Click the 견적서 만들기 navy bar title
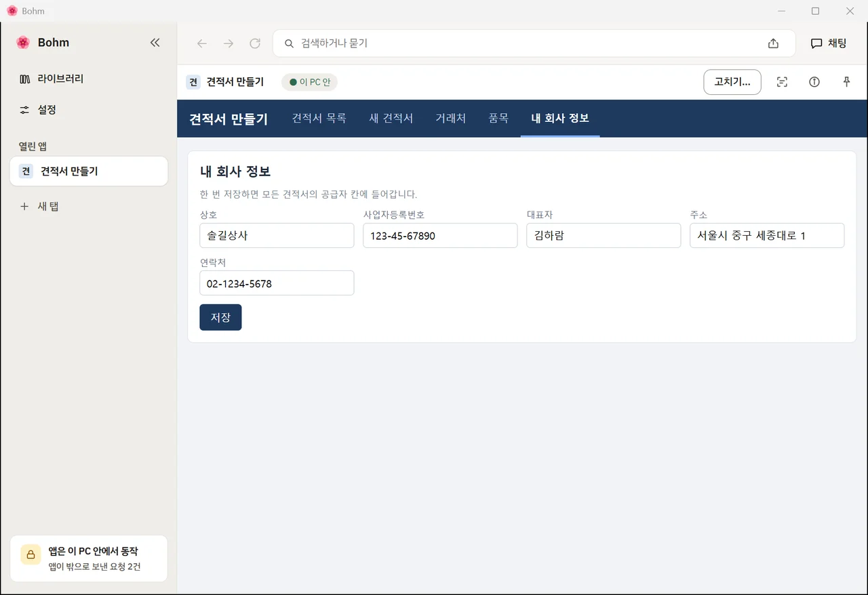The width and height of the screenshot is (868, 595). (x=229, y=119)
